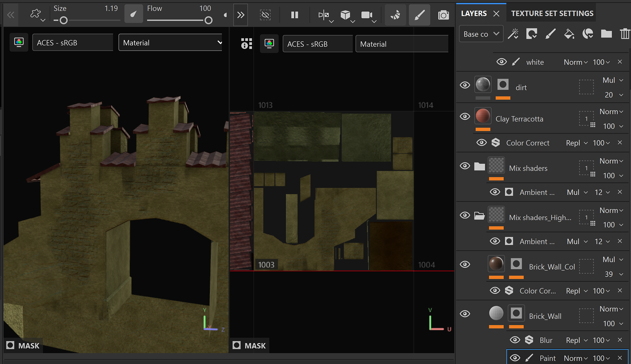
Task: Hide the dirt layer
Action: coord(465,85)
